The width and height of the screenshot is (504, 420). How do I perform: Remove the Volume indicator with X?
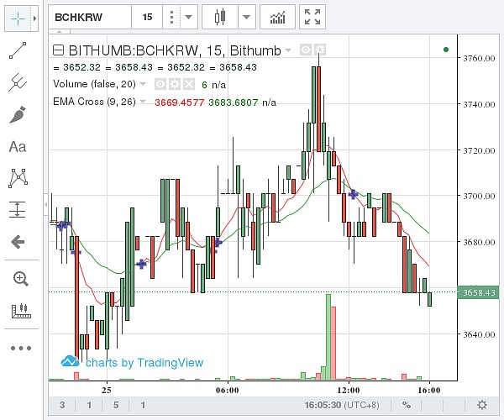pyautogui.click(x=189, y=84)
